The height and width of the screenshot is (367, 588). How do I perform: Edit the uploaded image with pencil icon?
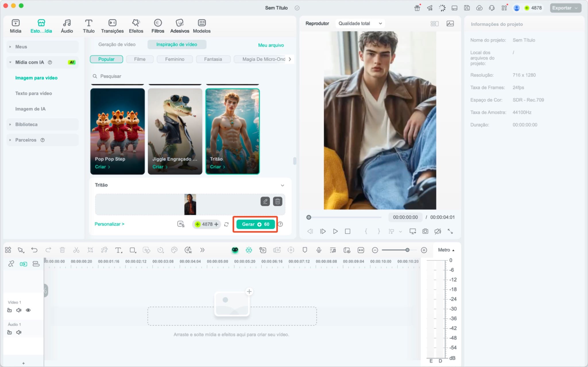[x=265, y=201]
